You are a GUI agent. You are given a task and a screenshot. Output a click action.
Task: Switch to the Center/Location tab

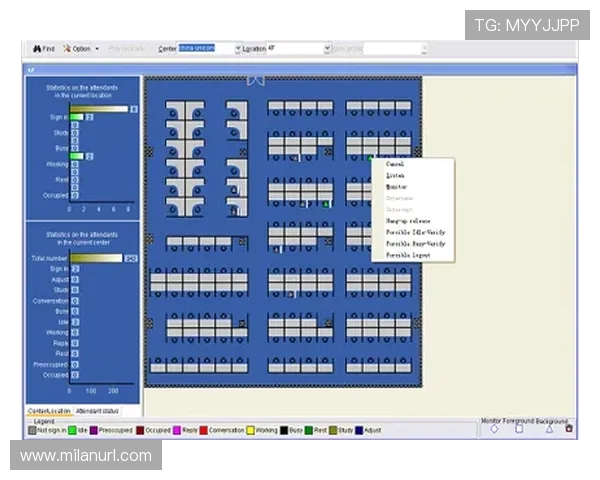49,411
